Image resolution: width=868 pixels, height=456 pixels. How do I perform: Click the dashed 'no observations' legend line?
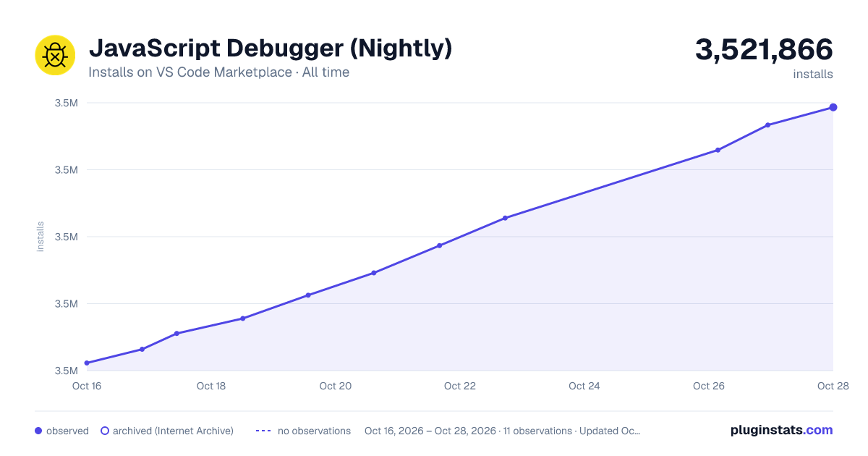pos(263,431)
